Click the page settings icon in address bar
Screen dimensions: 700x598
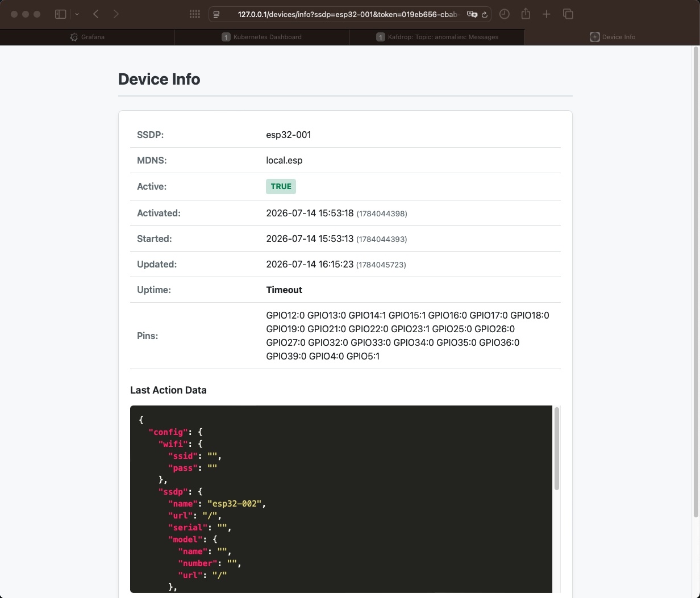point(216,14)
